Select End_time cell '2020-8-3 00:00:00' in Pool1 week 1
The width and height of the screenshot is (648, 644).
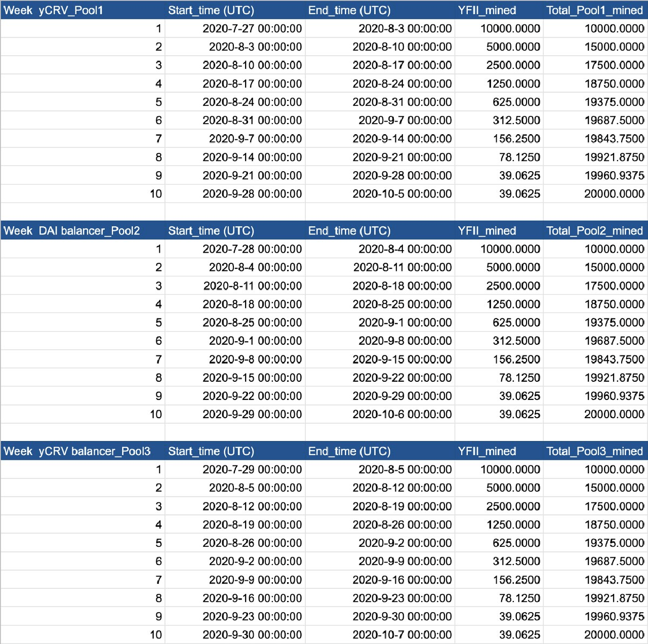pos(380,28)
